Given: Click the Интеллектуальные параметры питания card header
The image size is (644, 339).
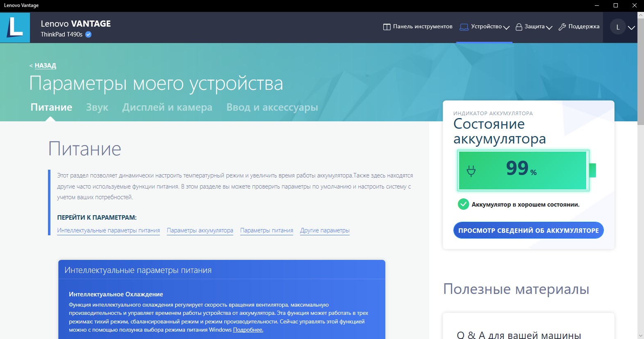Looking at the screenshot, I should point(222,270).
